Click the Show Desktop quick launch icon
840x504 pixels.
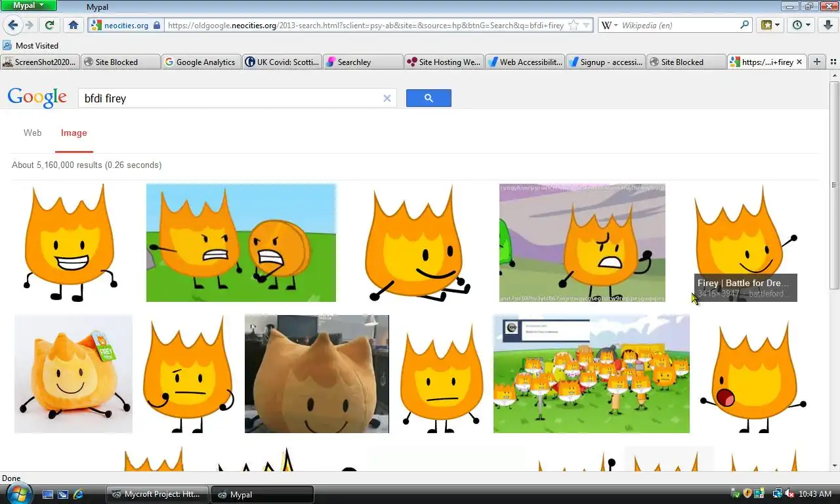coord(48,494)
